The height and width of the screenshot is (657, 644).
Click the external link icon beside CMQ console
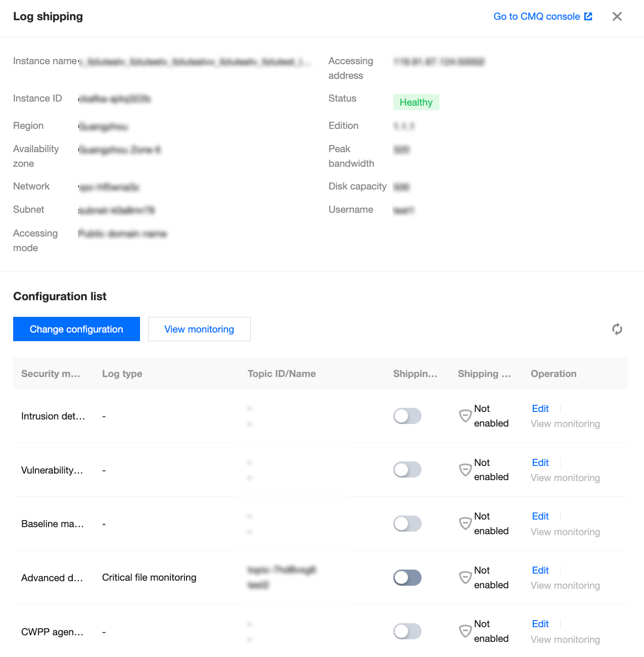point(588,16)
